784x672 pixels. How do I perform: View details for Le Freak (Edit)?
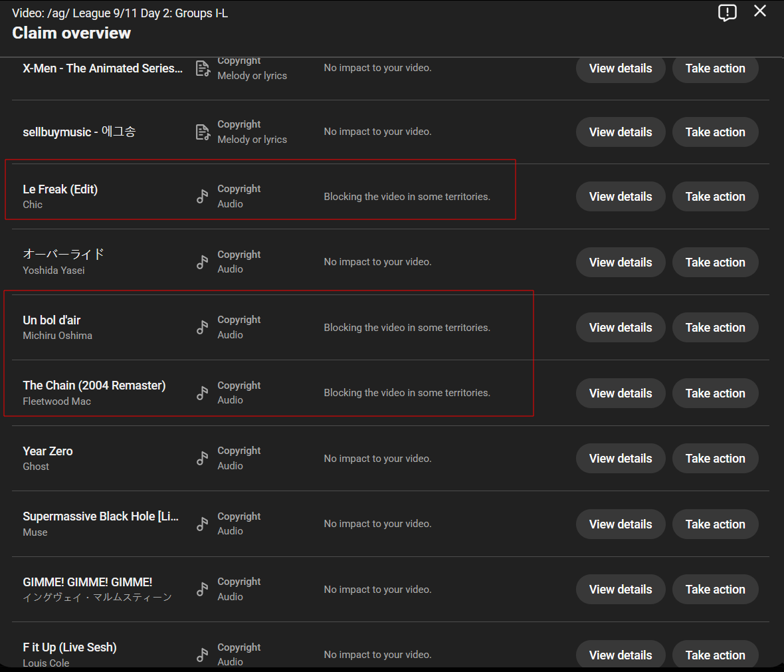[621, 197]
